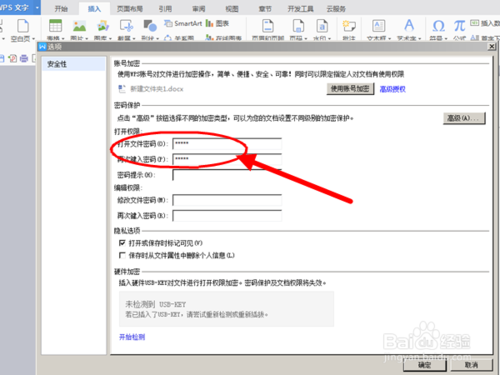500x375 pixels.
Task: Close the options dialog window
Action: coord(491,47)
